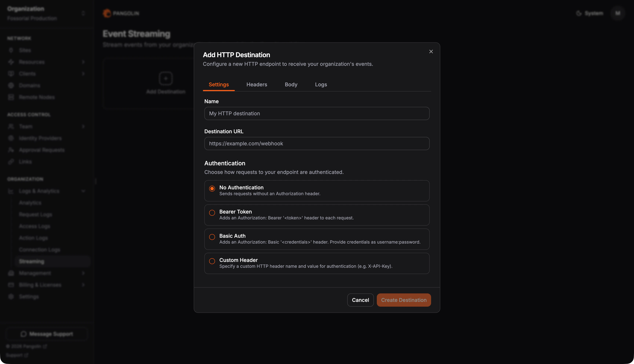Viewport: 634px width, 364px height.
Task: Close the Add HTTP Destination dialog
Action: point(431,52)
